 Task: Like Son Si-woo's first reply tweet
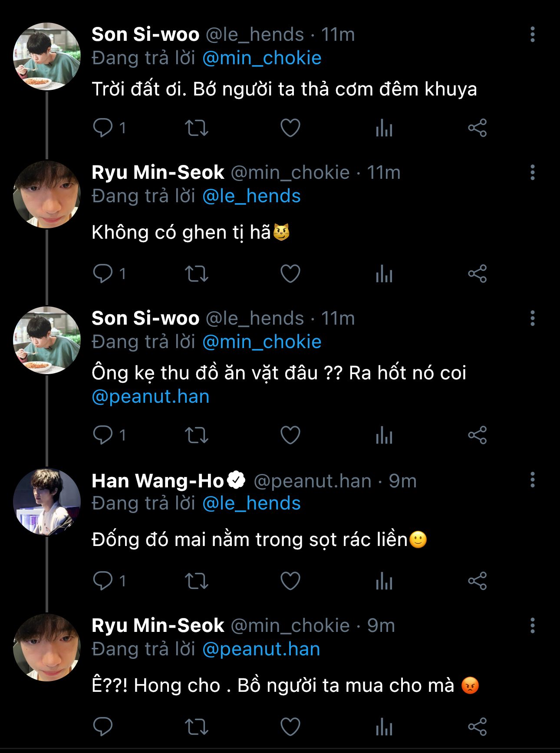(290, 128)
